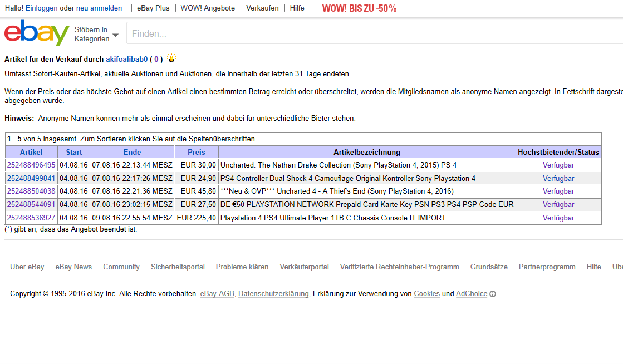This screenshot has width=623, height=364.
Task: Open feedback score (0) link
Action: (x=156, y=59)
